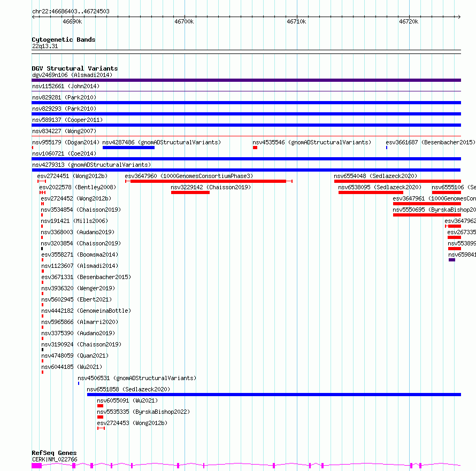Click the 46720k ruler position label
476x471 pixels.
click(409, 21)
